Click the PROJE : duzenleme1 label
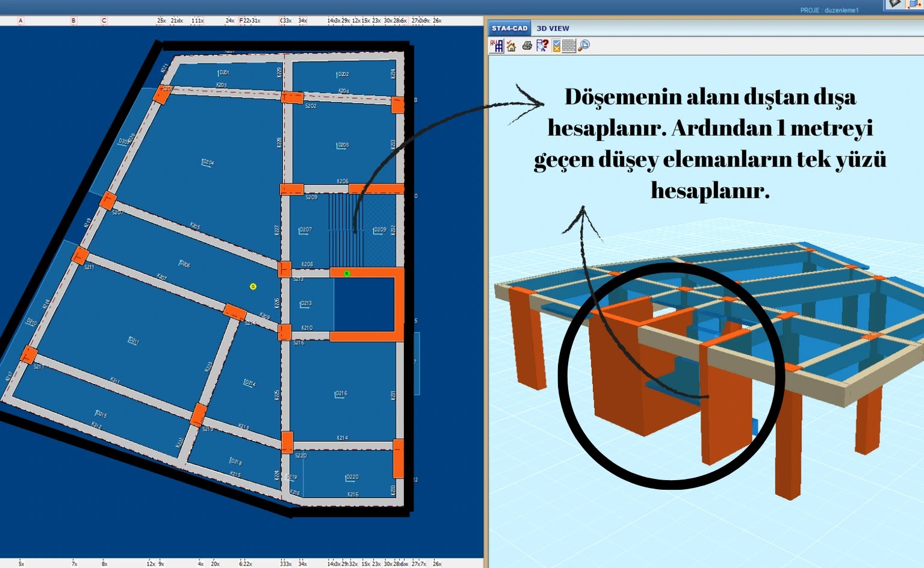Viewport: 924px width, 568px height. pos(829,10)
